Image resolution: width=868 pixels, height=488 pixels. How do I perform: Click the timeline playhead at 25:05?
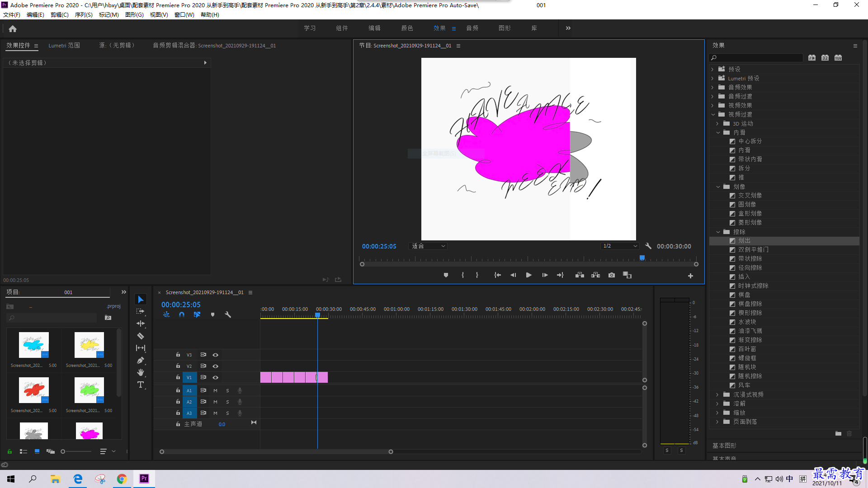[x=317, y=315]
